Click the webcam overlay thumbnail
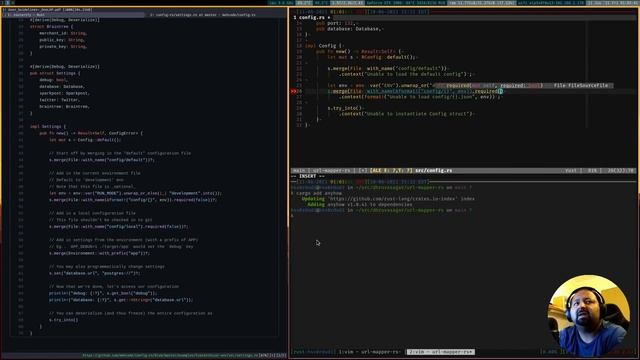640x360 pixels. pos(588,316)
